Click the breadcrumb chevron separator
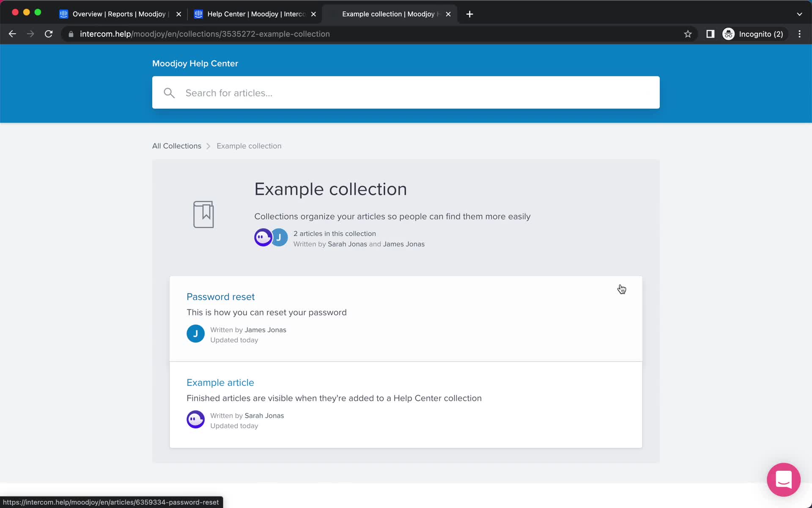The image size is (812, 508). tap(208, 146)
